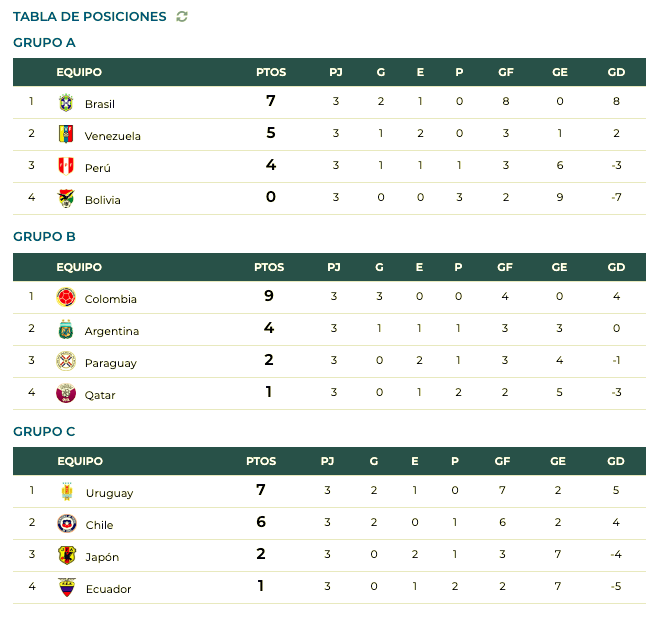653x617 pixels.
Task: Select the Grupo A heading
Action: coord(44,42)
